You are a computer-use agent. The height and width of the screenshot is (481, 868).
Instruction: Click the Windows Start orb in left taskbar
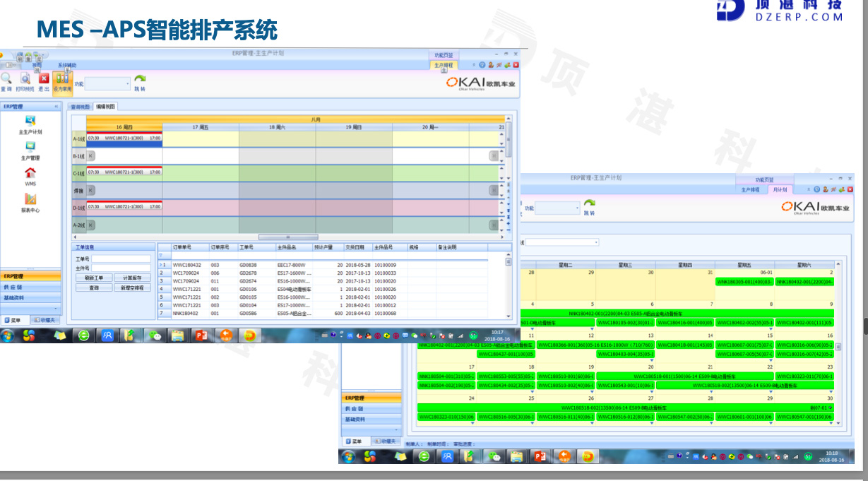tap(7, 335)
